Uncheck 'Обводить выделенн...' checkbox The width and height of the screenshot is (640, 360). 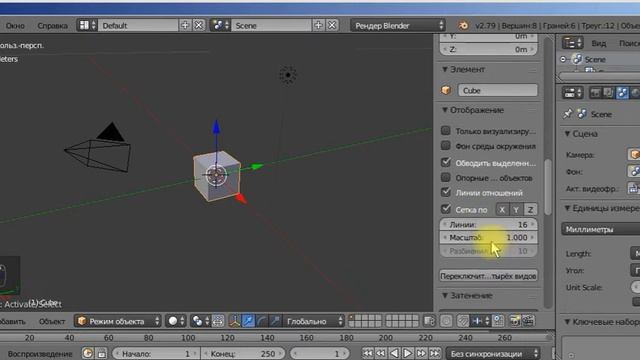pyautogui.click(x=446, y=162)
